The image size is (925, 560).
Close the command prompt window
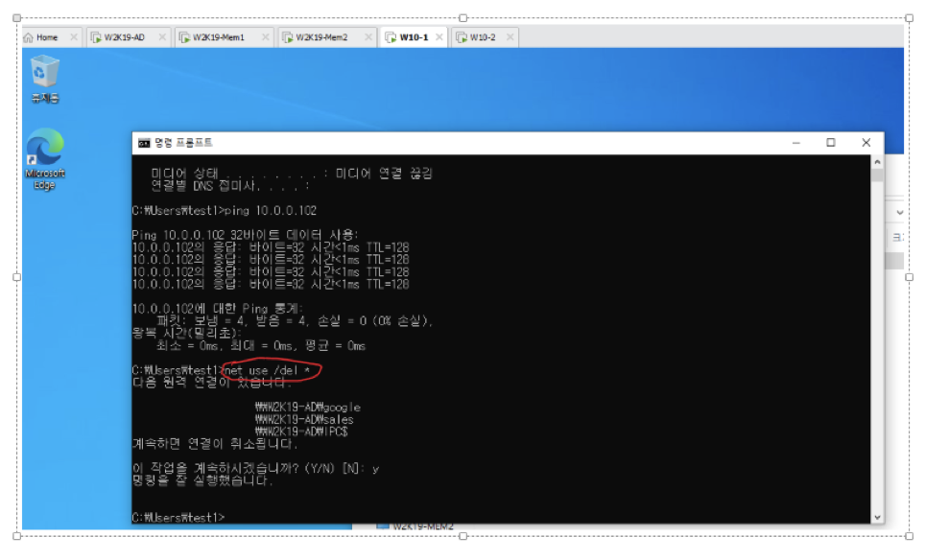pos(866,143)
